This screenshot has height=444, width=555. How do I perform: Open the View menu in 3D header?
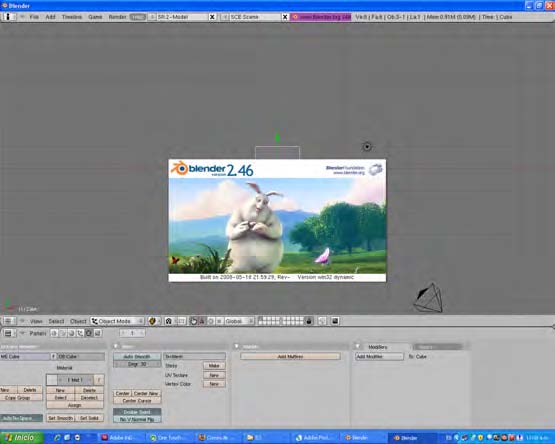click(36, 321)
